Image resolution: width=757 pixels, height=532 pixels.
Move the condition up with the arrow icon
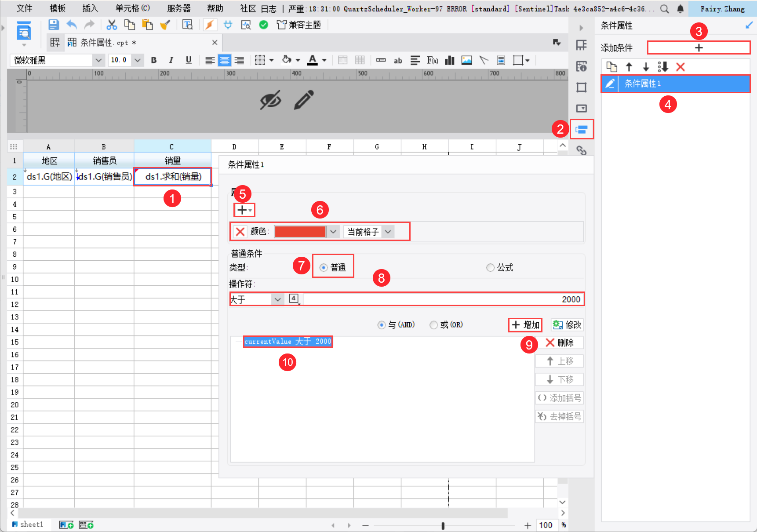629,67
